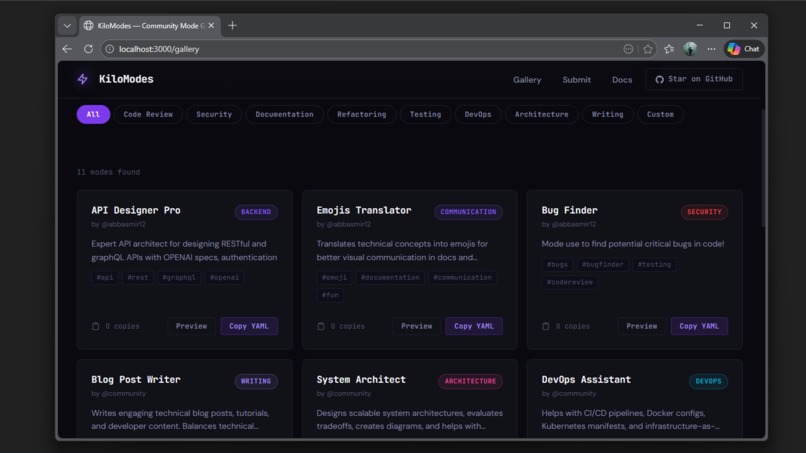Close the KiloModes browser tab
Image resolution: width=806 pixels, height=453 pixels.
[211, 25]
